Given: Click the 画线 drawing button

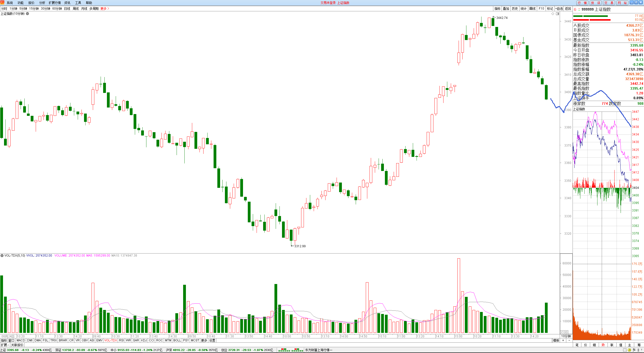Looking at the screenshot, I should pyautogui.click(x=532, y=9).
